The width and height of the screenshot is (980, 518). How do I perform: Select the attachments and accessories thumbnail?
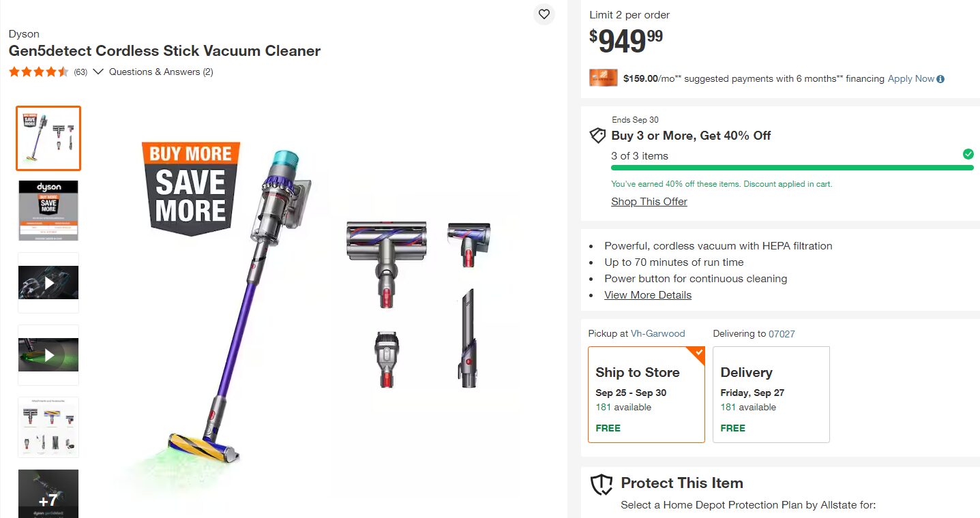(48, 427)
